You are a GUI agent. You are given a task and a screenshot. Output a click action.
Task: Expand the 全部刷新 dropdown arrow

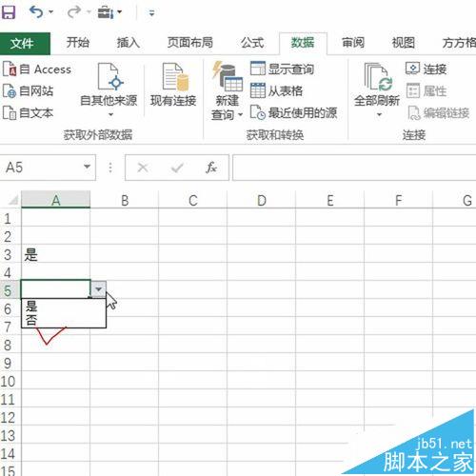379,114
